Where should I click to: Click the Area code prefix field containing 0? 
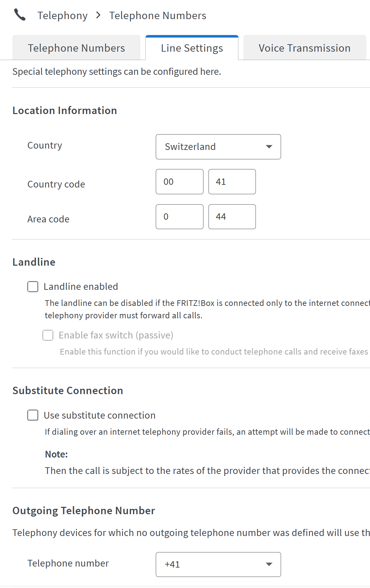[x=179, y=217]
